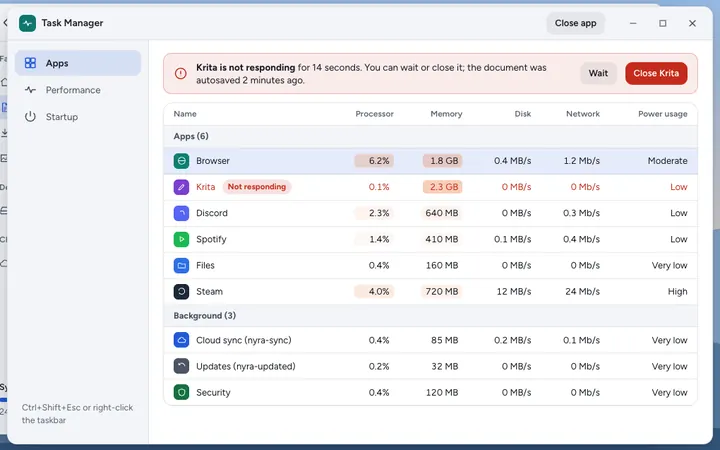
Task: Switch to the Performance tab
Action: 78,90
